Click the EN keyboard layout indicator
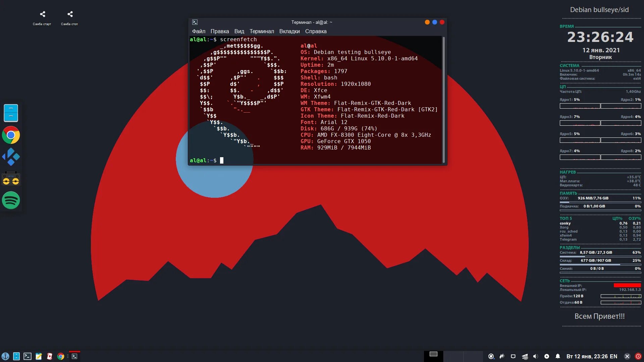 coord(613,356)
